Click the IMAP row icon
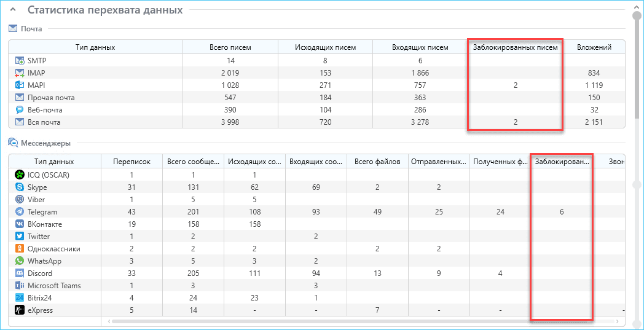The image size is (644, 330). 20,73
